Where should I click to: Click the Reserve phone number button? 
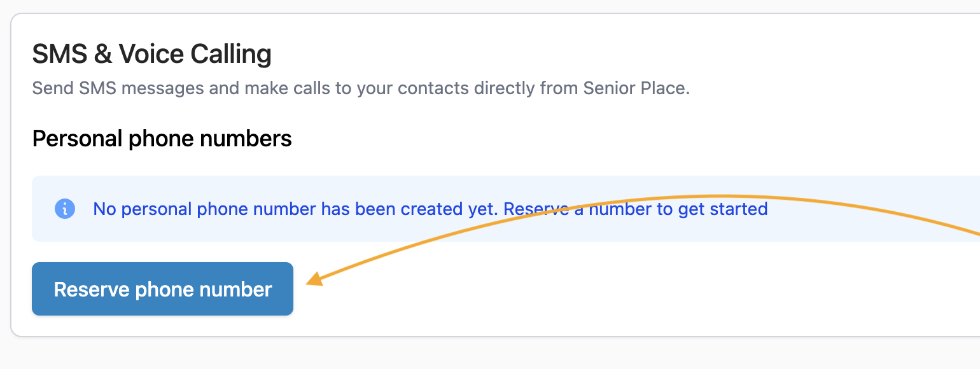click(162, 289)
